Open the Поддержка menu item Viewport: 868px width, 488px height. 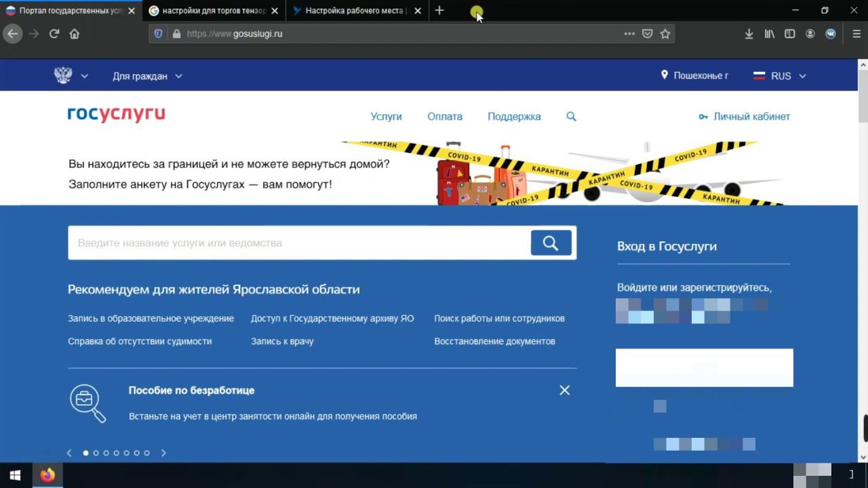[514, 117]
